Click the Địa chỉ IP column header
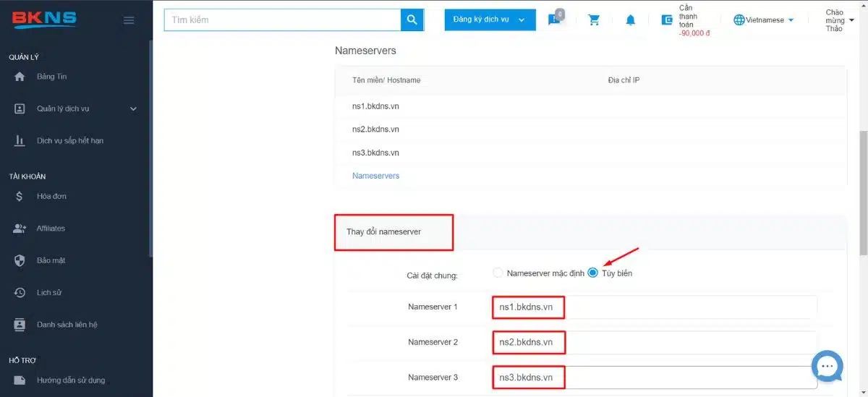The width and height of the screenshot is (868, 397). click(624, 80)
